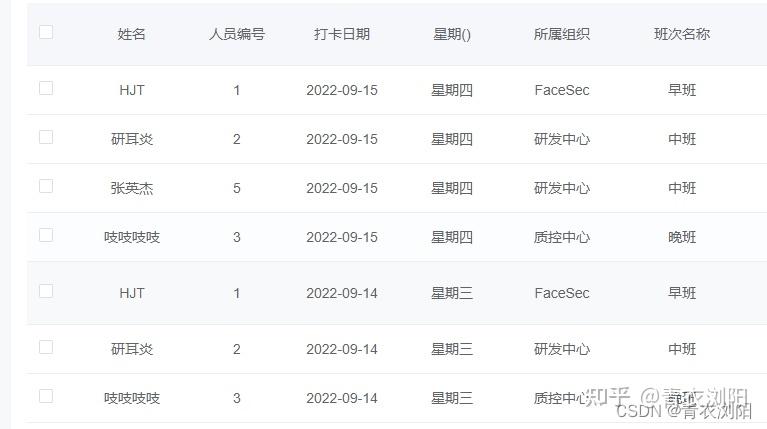The width and height of the screenshot is (767, 429).
Task: Click FaceSec in the 2022-09-15 row
Action: (x=562, y=90)
